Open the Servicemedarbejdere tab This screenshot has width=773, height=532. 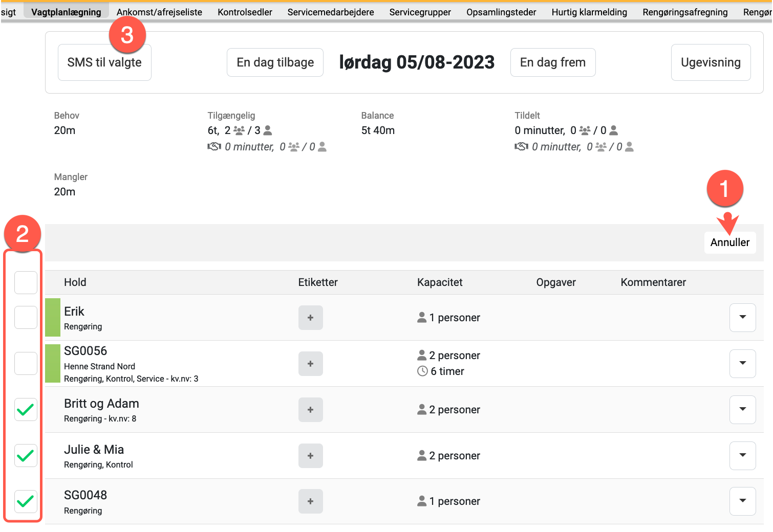click(331, 12)
